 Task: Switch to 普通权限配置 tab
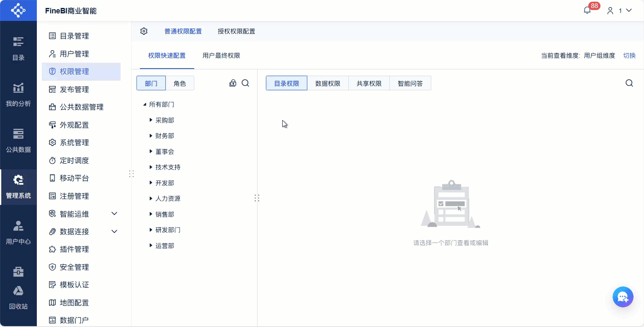183,31
